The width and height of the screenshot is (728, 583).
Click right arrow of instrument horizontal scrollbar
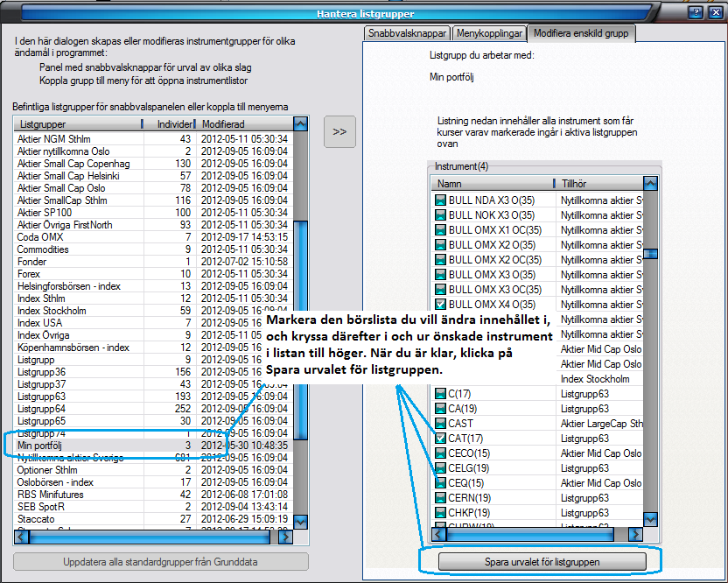point(636,533)
